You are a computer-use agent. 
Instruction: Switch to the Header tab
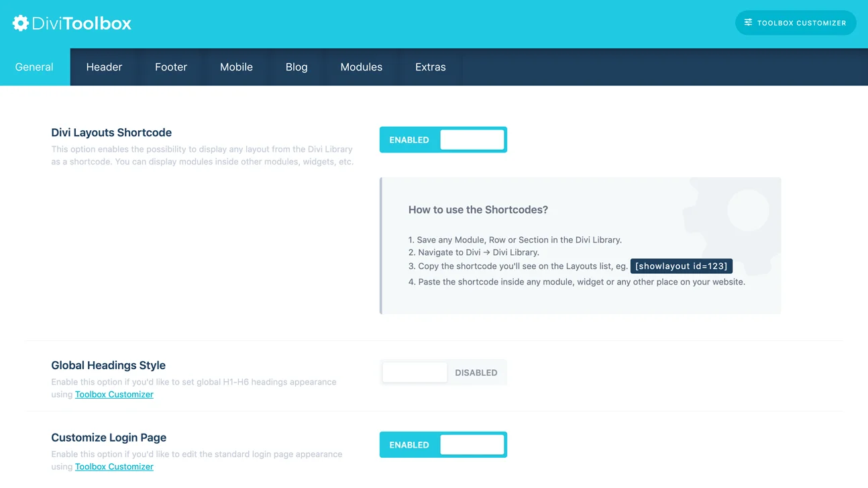[104, 67]
